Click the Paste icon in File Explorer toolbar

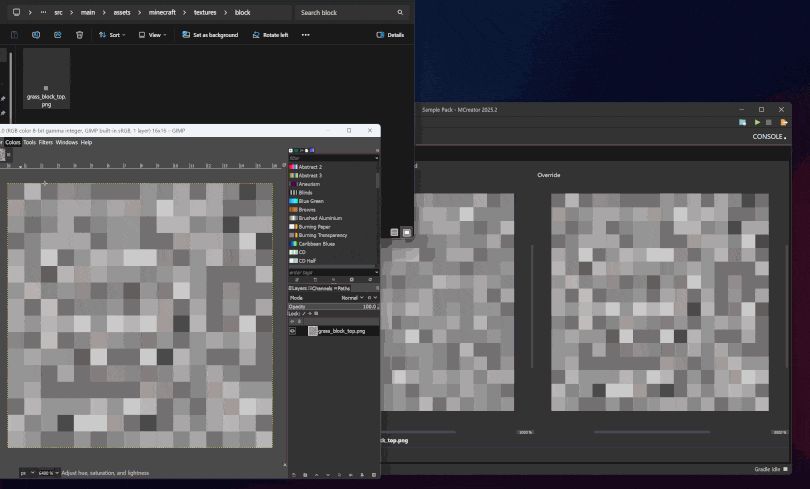pos(14,35)
